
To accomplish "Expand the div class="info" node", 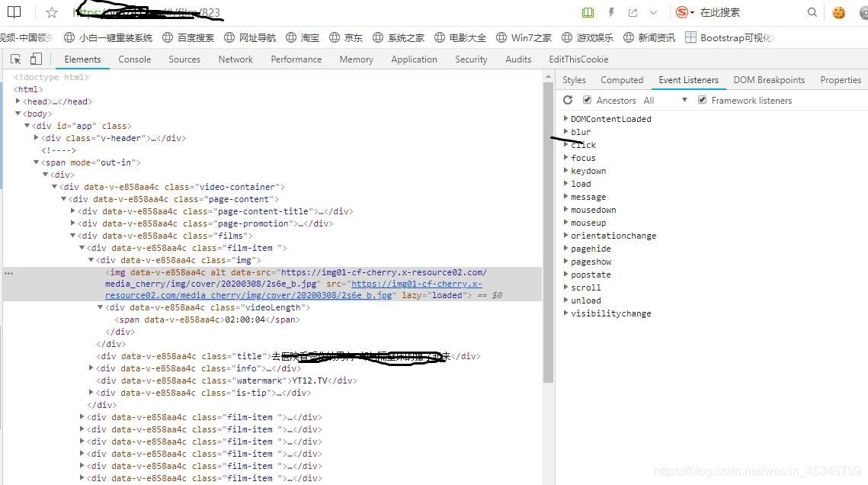I will pos(92,368).
